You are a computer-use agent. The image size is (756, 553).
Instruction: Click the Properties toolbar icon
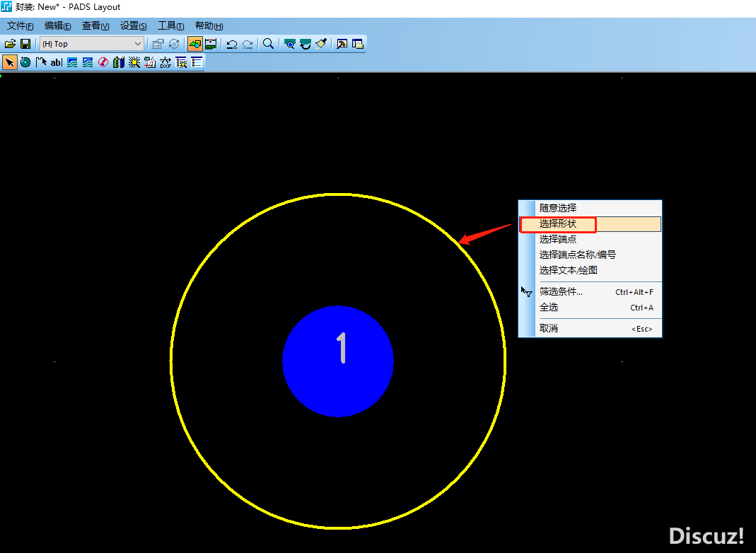(158, 44)
